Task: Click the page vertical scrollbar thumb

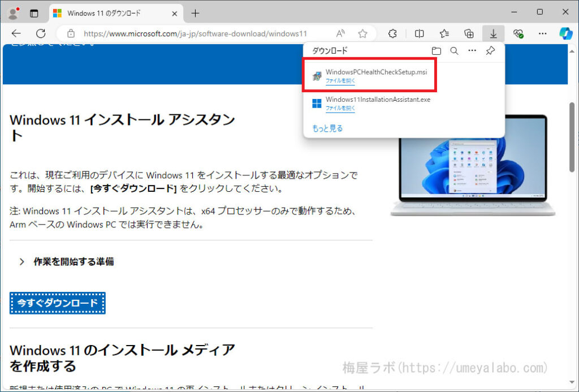Action: point(572,137)
